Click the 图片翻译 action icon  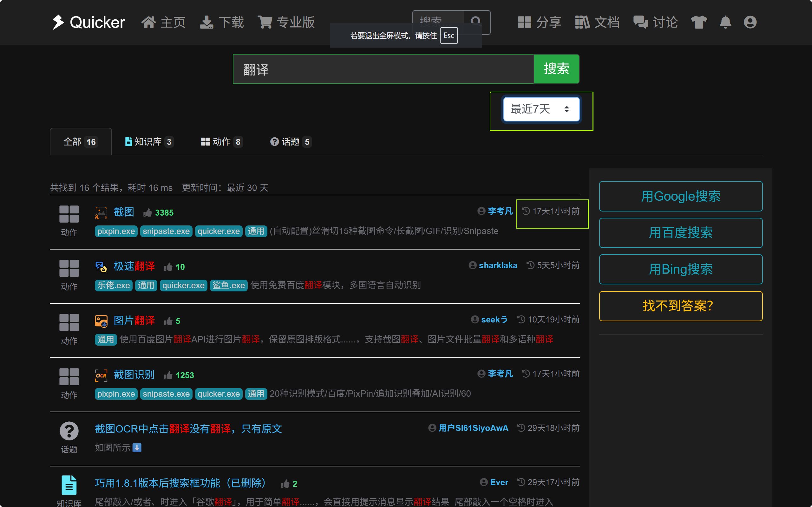point(101,321)
